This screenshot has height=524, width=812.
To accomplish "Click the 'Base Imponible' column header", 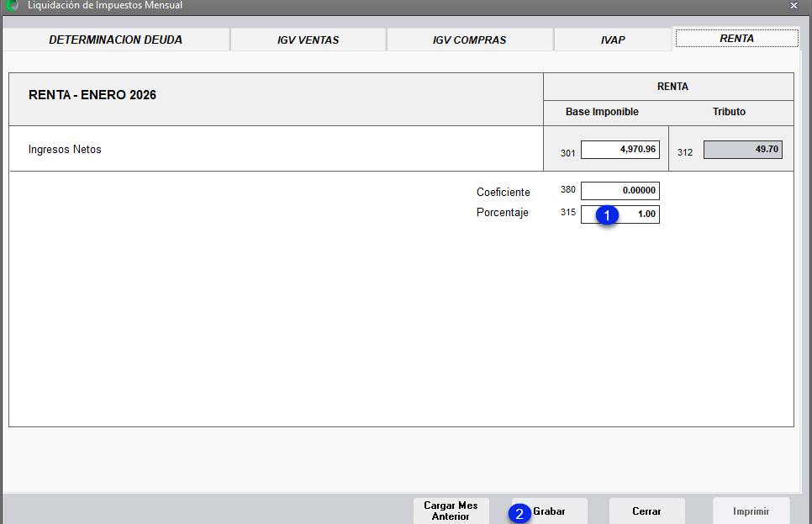I will tap(602, 111).
